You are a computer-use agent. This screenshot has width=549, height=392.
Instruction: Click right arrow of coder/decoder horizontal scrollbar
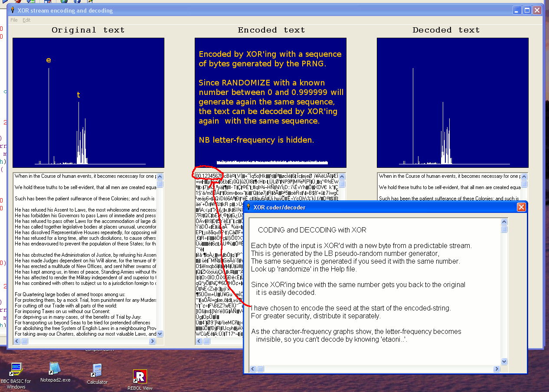(497, 369)
